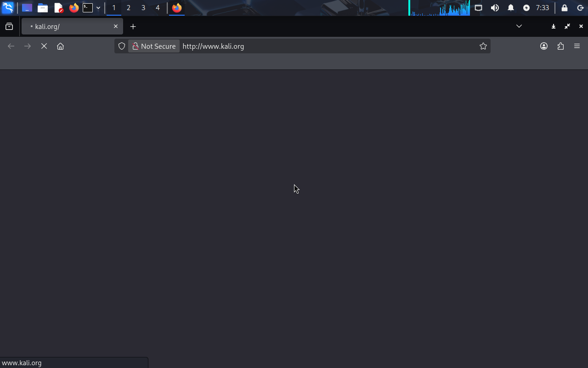Viewport: 588px width, 368px height.
Task: Stop loading the page
Action: click(x=44, y=46)
